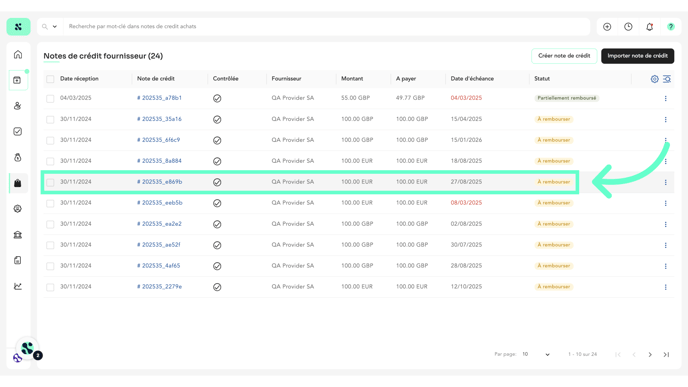Open the per-page count dropdown

(x=536, y=354)
